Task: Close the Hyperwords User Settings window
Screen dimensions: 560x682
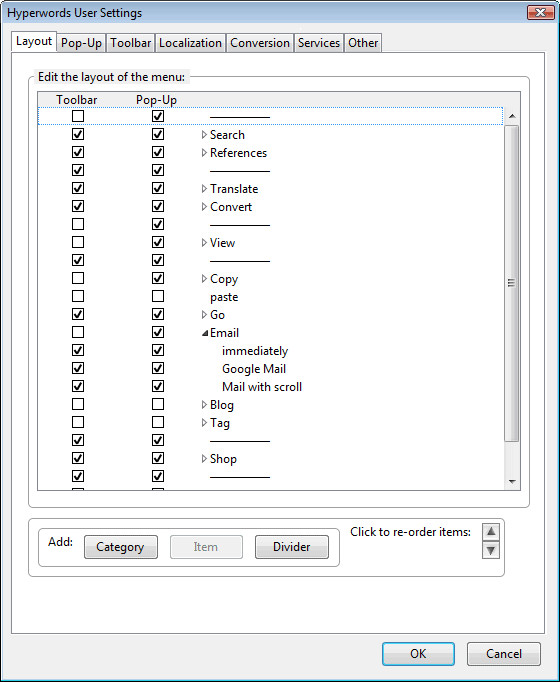Action: [540, 13]
